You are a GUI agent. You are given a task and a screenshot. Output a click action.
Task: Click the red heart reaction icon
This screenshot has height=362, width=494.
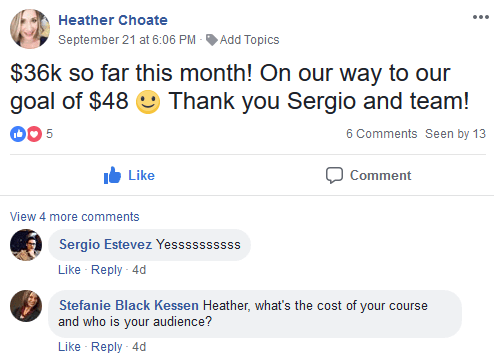pos(34,134)
